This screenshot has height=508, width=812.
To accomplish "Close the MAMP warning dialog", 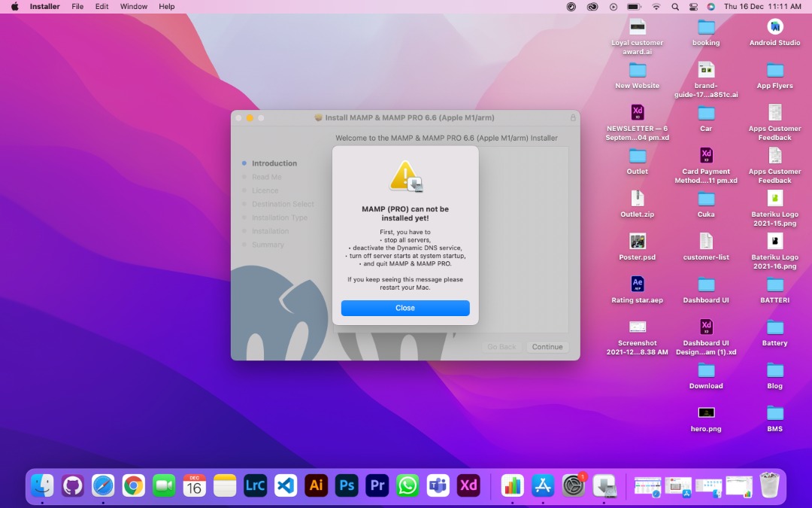I will pyautogui.click(x=405, y=308).
